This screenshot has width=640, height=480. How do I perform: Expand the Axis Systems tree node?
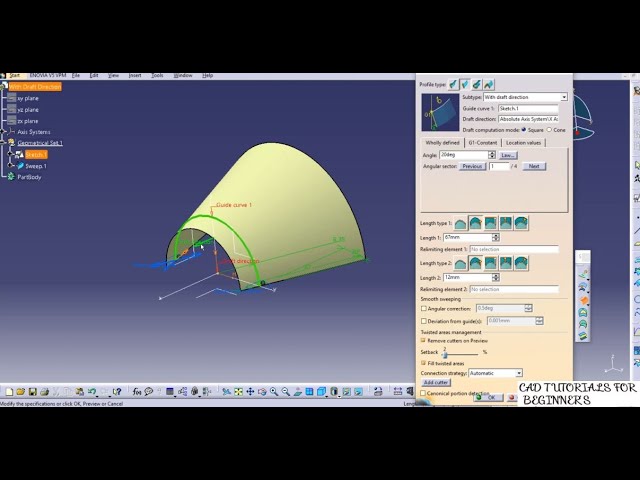(x=2, y=131)
